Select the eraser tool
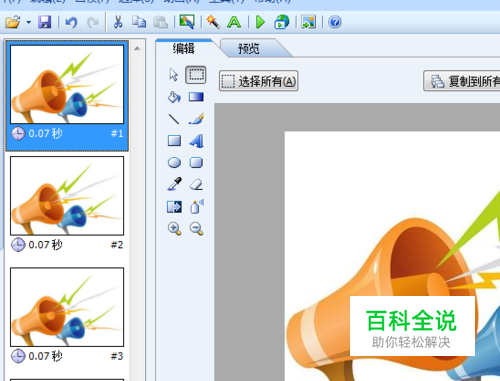 point(196,185)
